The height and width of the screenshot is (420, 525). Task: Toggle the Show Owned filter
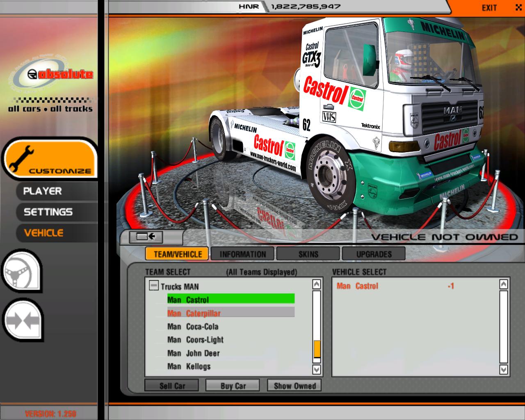294,386
